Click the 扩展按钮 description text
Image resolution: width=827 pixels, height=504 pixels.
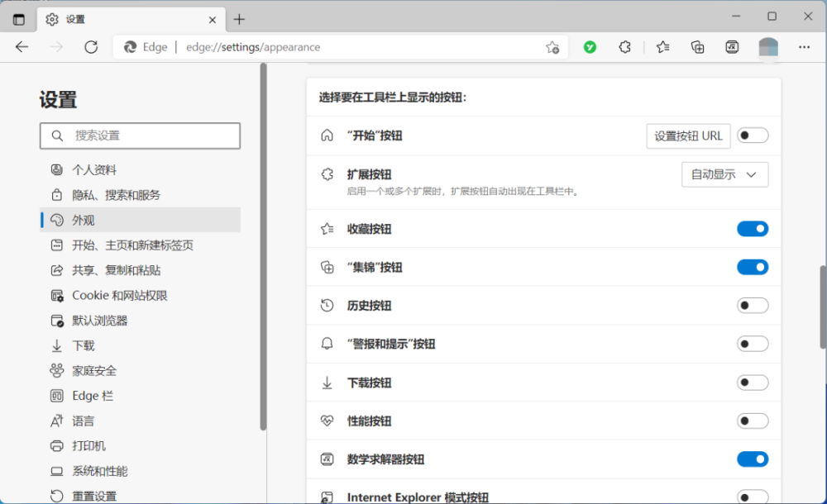click(463, 192)
